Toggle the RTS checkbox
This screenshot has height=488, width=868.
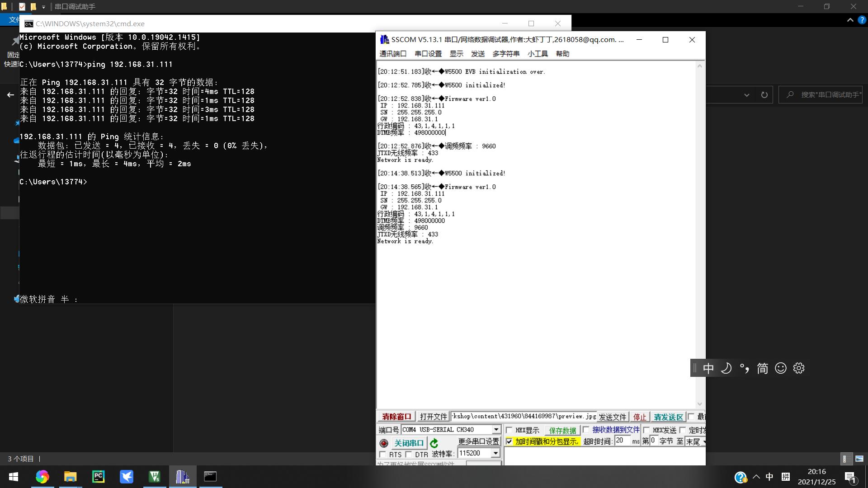click(x=383, y=454)
